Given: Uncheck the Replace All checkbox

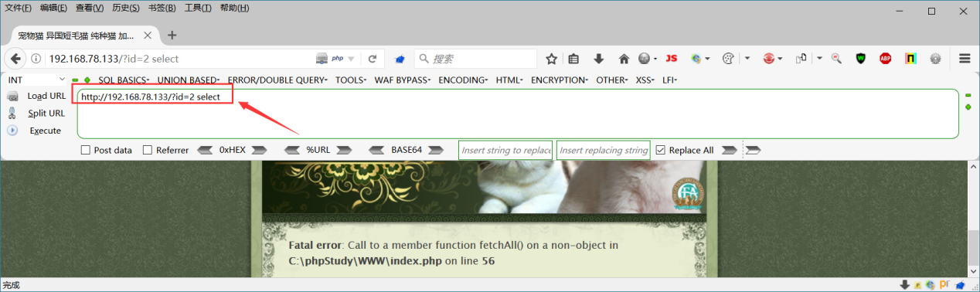Looking at the screenshot, I should [660, 150].
